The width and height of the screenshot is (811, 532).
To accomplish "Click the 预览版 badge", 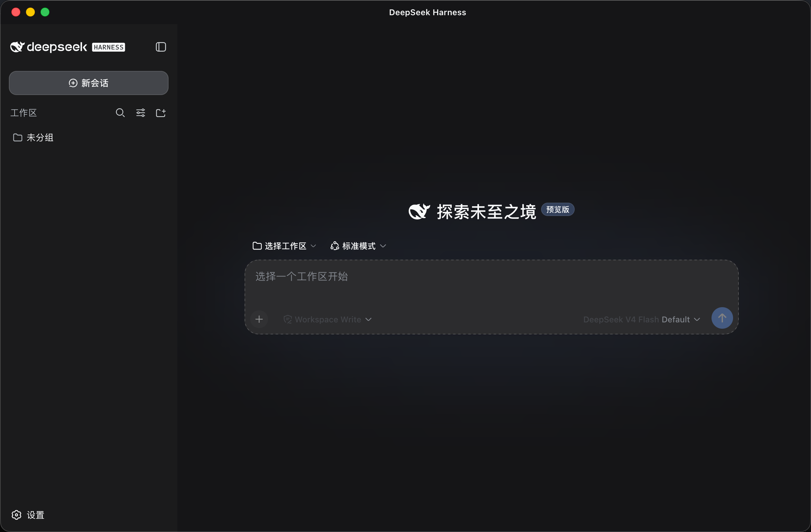I will coord(558,209).
